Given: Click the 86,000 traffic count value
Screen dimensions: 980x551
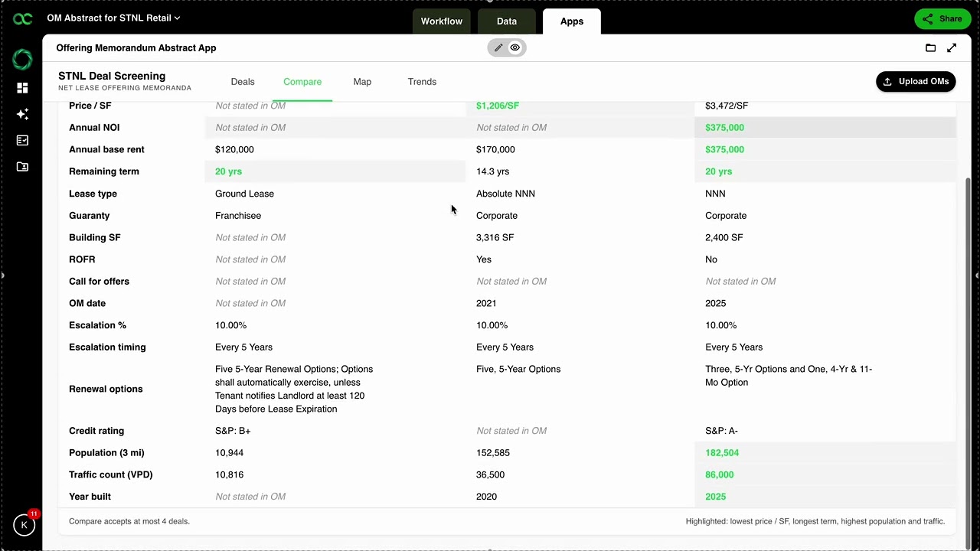Looking at the screenshot, I should pyautogui.click(x=719, y=474).
